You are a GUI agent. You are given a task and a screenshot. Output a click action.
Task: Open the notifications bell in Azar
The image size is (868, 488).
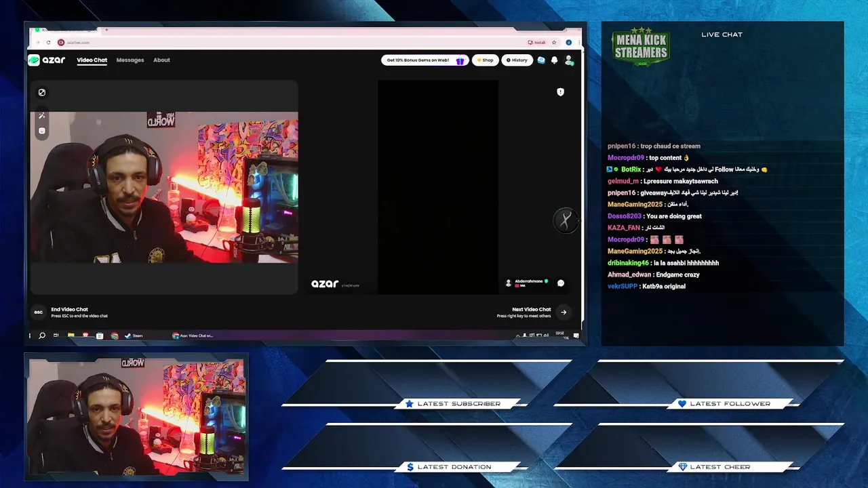point(554,60)
